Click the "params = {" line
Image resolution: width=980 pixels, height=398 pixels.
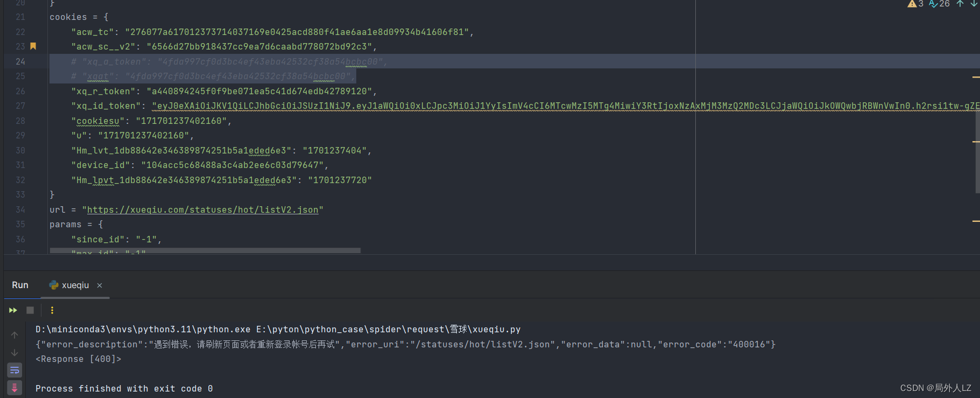point(76,224)
